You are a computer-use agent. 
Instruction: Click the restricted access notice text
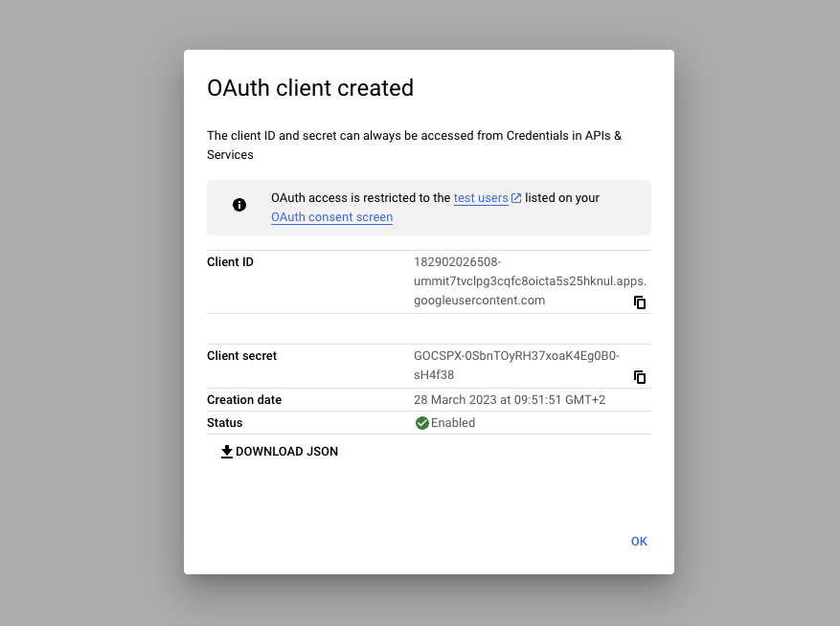click(x=435, y=207)
